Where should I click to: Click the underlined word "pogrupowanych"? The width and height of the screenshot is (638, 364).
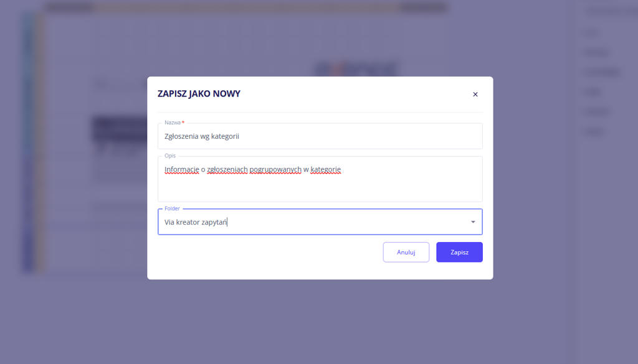tap(275, 169)
